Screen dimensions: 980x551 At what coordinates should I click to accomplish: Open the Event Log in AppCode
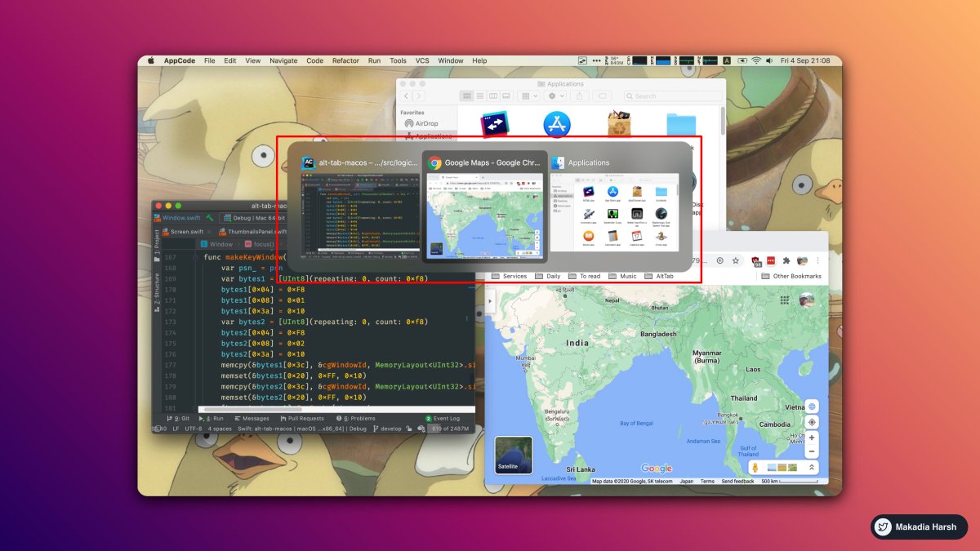click(442, 418)
